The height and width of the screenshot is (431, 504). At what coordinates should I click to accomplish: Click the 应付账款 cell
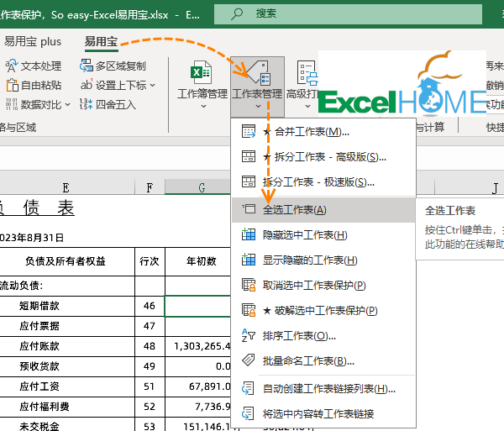tap(67, 346)
